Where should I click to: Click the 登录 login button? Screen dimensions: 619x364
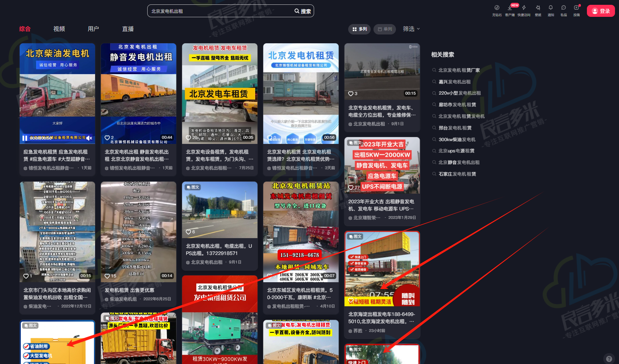point(601,11)
